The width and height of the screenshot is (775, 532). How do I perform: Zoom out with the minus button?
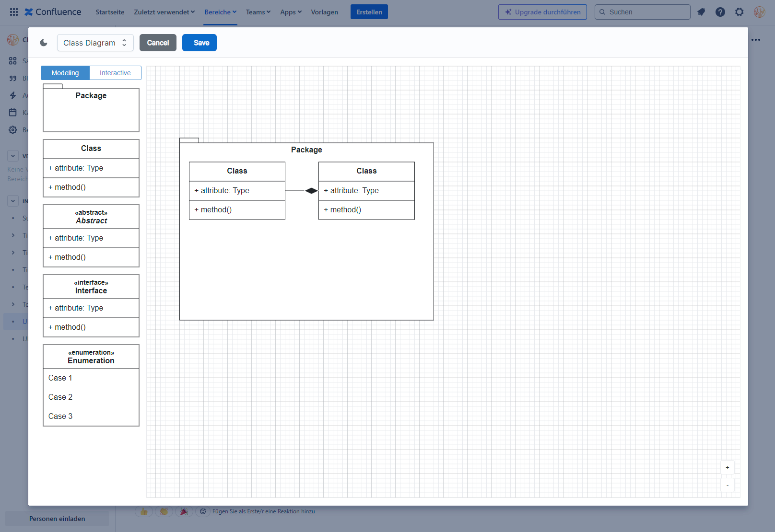tap(728, 486)
